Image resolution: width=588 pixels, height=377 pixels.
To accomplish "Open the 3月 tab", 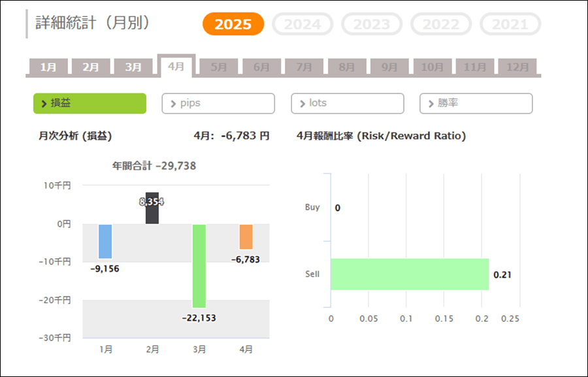I will [133, 67].
